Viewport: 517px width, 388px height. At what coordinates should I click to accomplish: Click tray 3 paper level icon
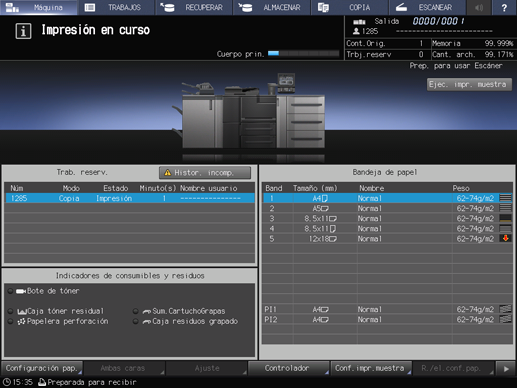point(505,218)
